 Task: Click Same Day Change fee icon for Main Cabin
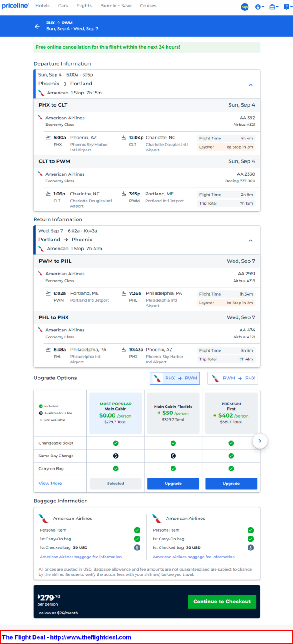click(115, 456)
